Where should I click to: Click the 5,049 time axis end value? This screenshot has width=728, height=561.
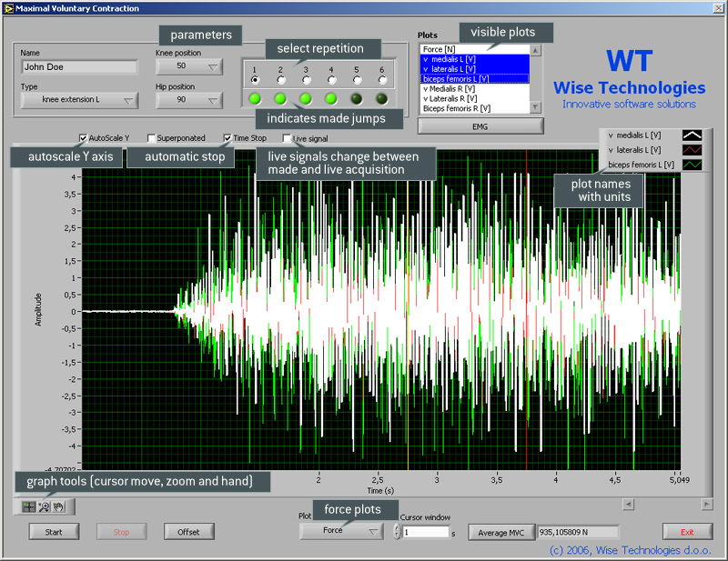point(679,480)
